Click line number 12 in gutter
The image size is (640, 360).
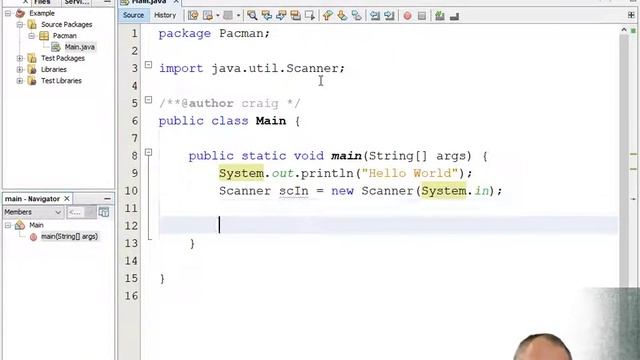(x=131, y=226)
